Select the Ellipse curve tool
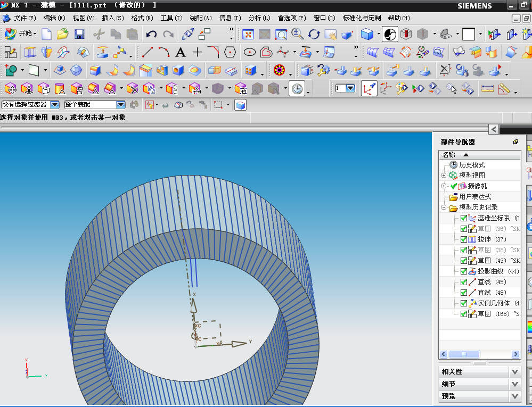Viewport: 532px width, 407px height. click(250, 52)
